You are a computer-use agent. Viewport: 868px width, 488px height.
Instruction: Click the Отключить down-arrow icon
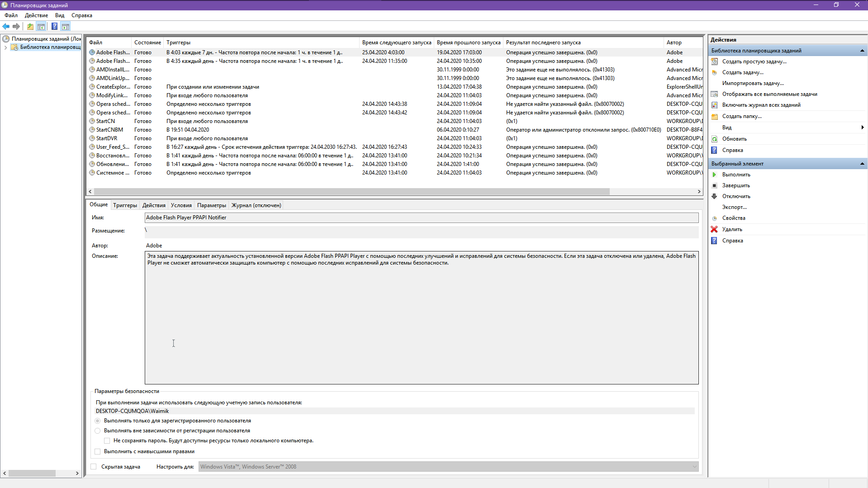tap(715, 196)
